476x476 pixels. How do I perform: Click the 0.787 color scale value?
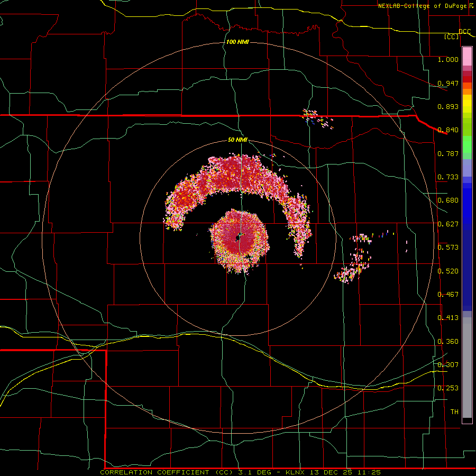[x=448, y=153]
